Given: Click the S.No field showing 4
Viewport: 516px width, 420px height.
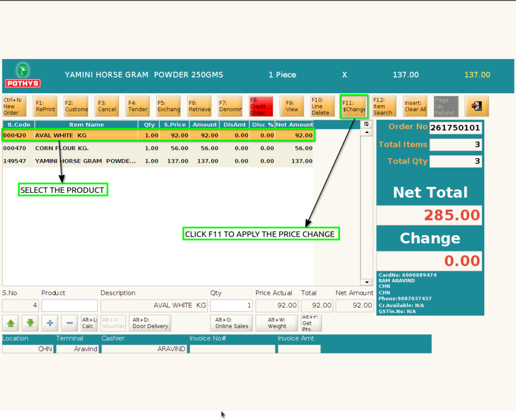Looking at the screenshot, I should point(20,306).
